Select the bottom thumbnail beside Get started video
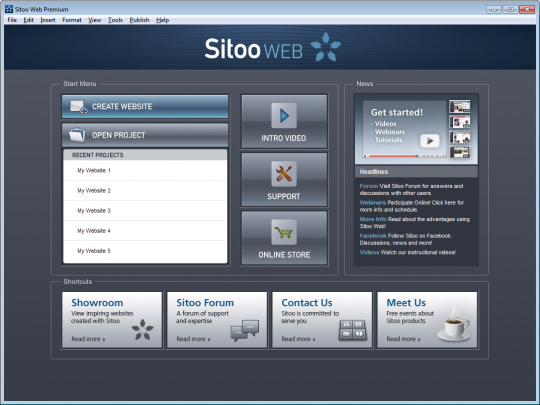This screenshot has width=540, height=405. tap(459, 152)
